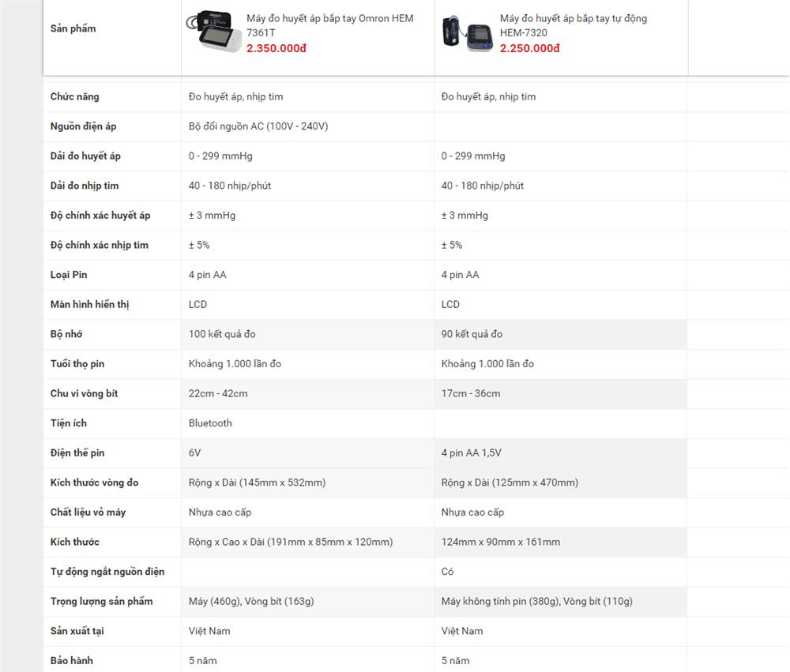Select the '90 kết quả đo' memory value
Image resolution: width=790 pixels, height=672 pixels.
[472, 334]
